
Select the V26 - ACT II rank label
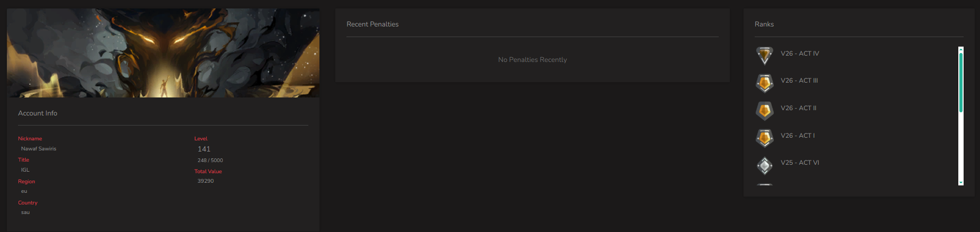coord(798,108)
